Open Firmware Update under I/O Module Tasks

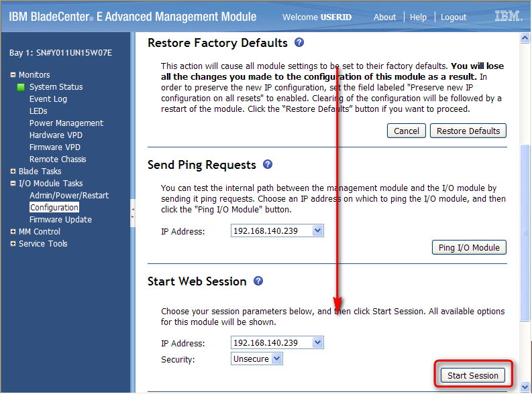[x=60, y=220]
